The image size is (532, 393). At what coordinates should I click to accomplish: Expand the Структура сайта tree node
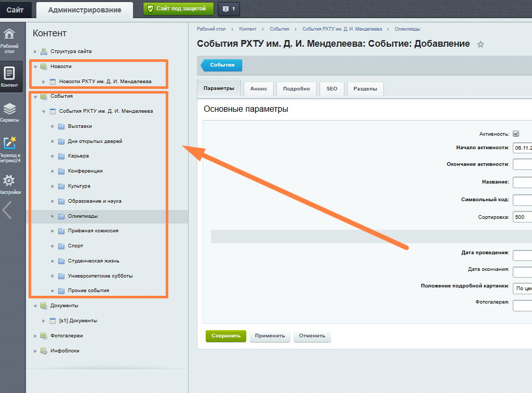tap(35, 51)
